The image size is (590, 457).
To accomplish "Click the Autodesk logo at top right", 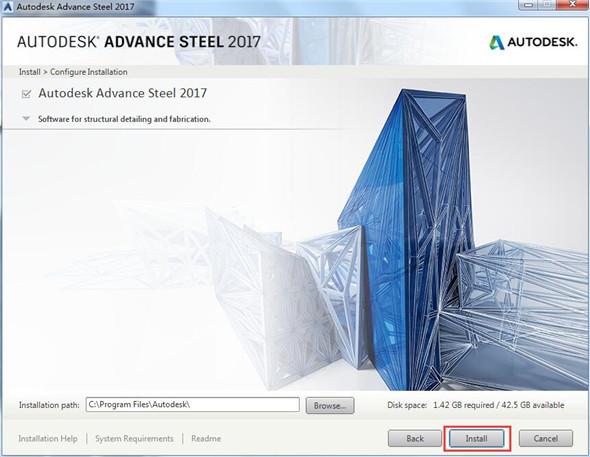I will pos(533,42).
